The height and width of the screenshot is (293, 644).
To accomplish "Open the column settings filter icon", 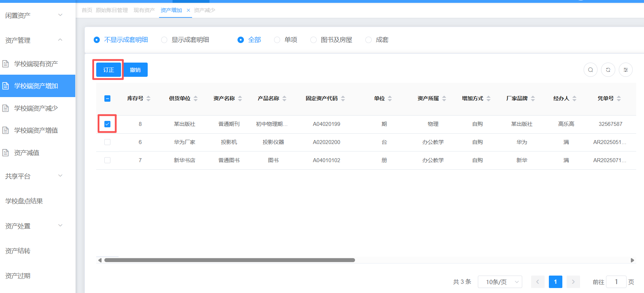I will (x=626, y=70).
